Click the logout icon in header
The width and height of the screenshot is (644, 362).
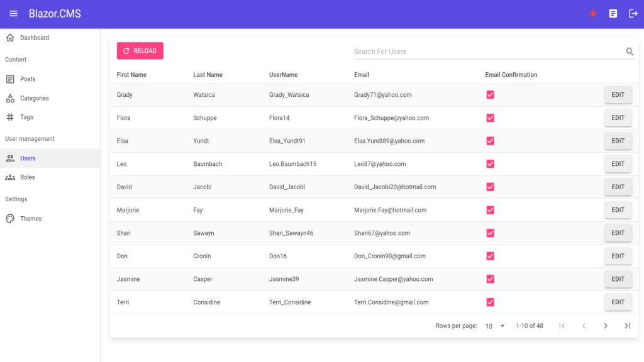tap(633, 14)
